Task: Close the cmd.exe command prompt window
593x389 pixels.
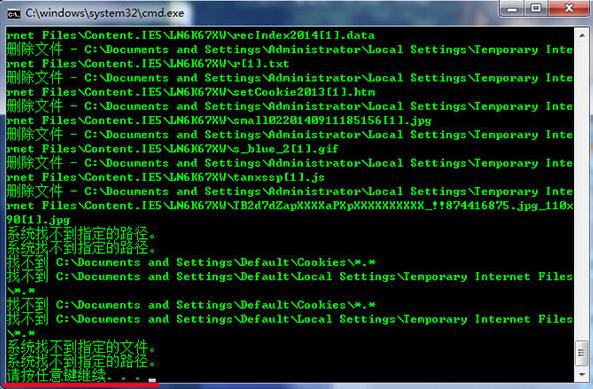Action: click(x=569, y=8)
